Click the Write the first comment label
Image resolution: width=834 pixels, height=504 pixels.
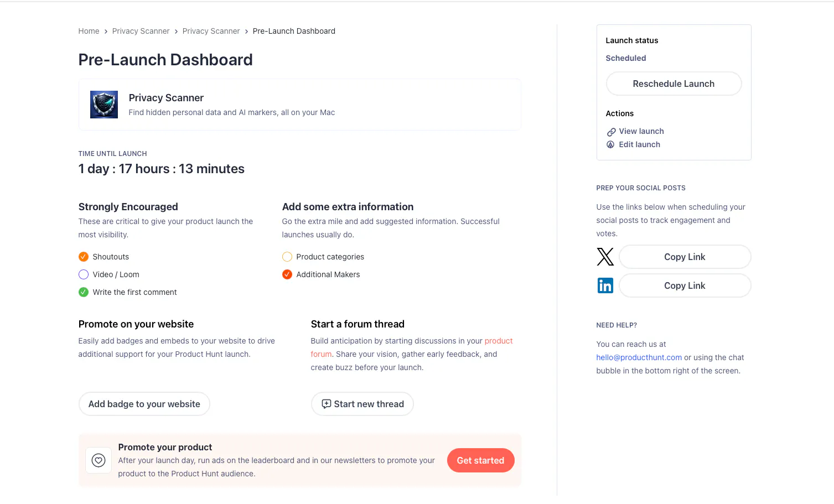point(135,292)
